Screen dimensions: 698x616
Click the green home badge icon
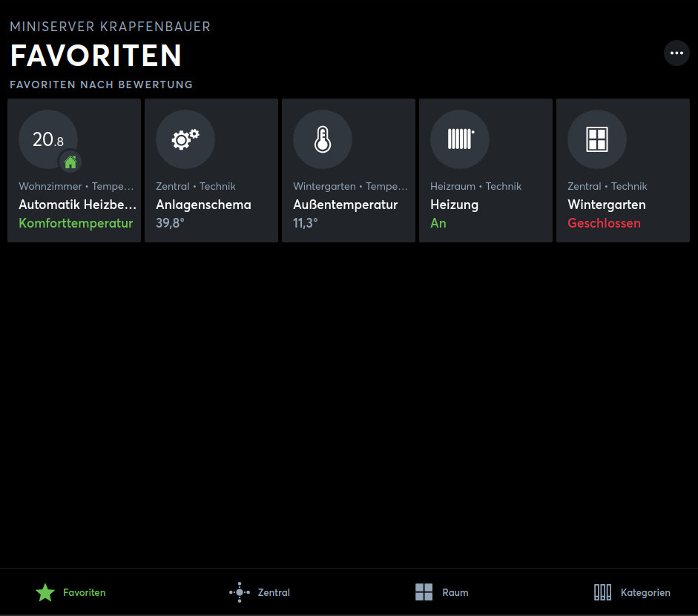pos(70,162)
